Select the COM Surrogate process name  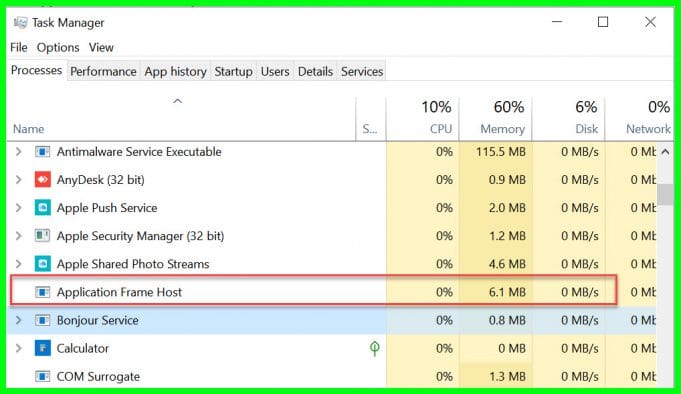coord(98,376)
